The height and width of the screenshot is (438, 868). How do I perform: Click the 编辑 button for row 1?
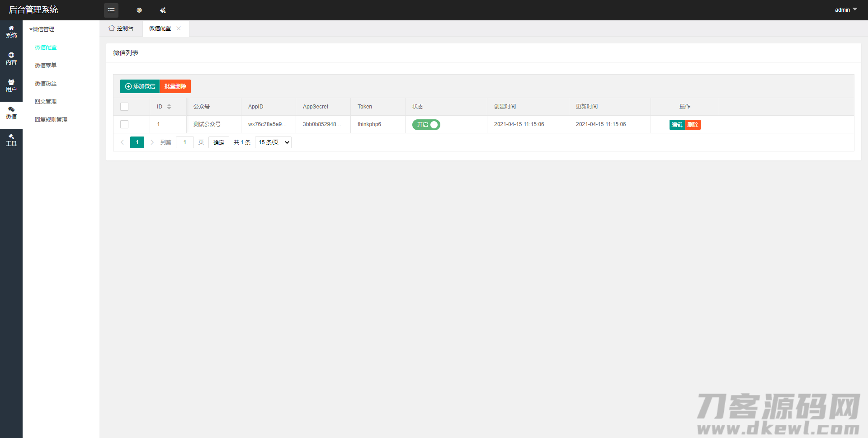(x=677, y=125)
